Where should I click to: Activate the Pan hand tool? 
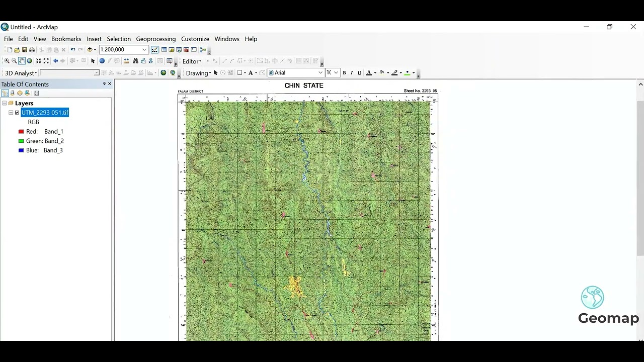click(x=22, y=61)
